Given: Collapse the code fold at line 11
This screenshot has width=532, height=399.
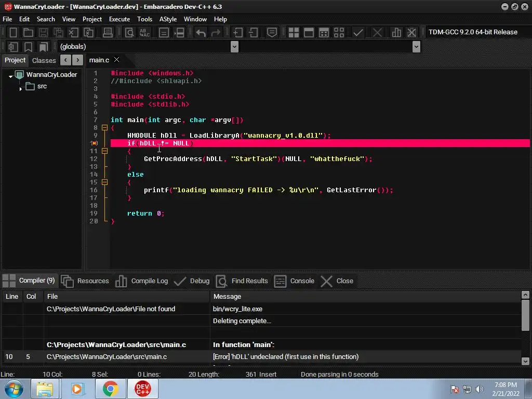Looking at the screenshot, I should [x=104, y=151].
